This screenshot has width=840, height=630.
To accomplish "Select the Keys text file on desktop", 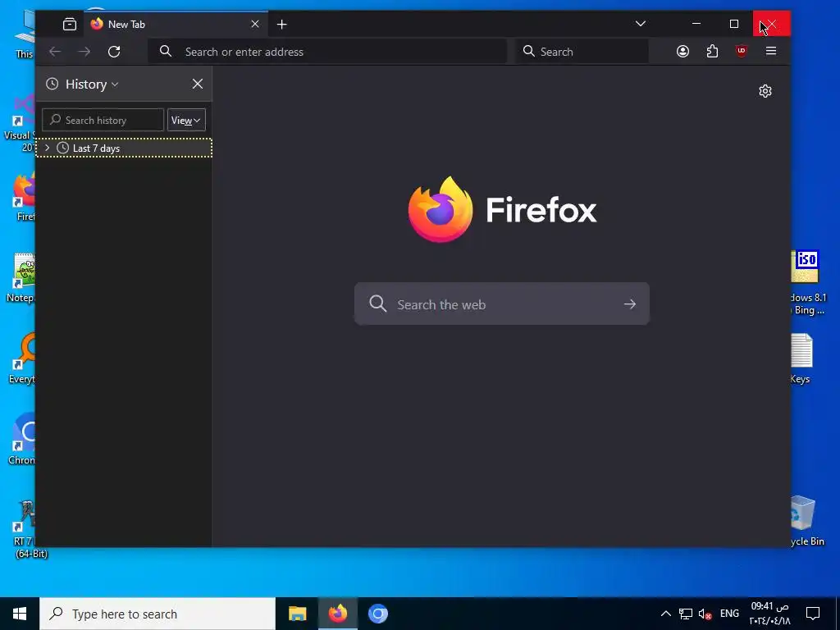I will coord(801,358).
